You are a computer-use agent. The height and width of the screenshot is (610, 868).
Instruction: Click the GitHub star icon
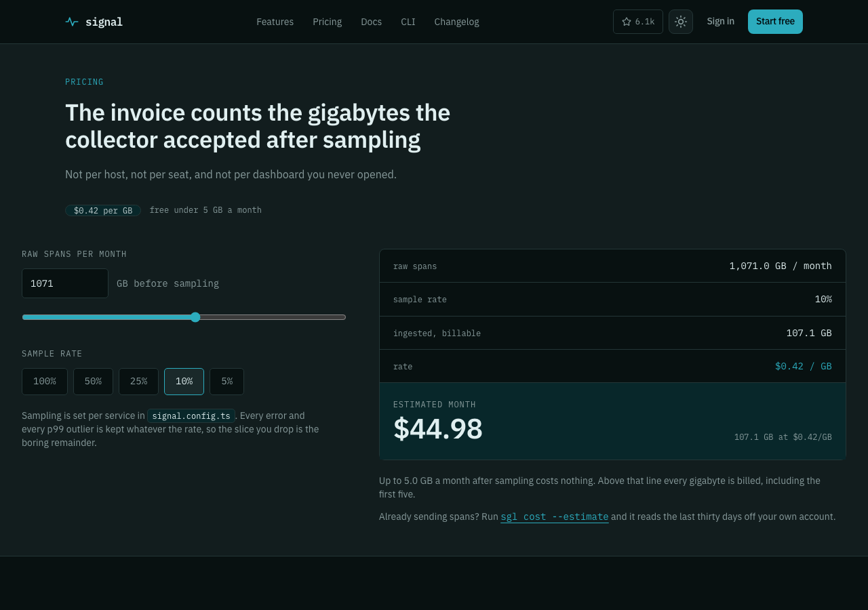627,22
